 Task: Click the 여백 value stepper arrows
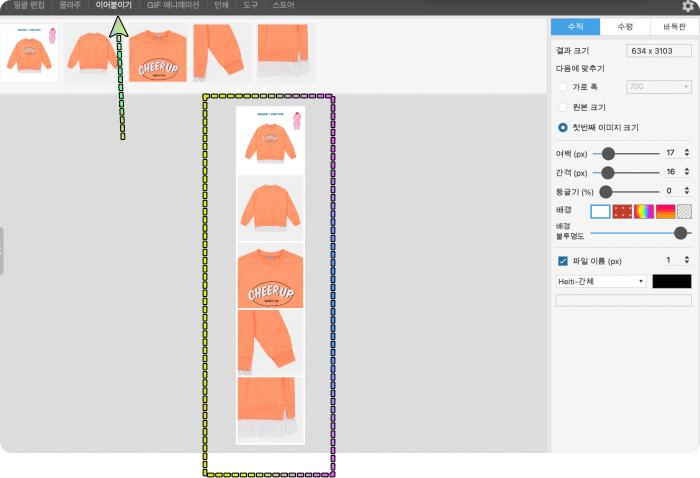(687, 153)
